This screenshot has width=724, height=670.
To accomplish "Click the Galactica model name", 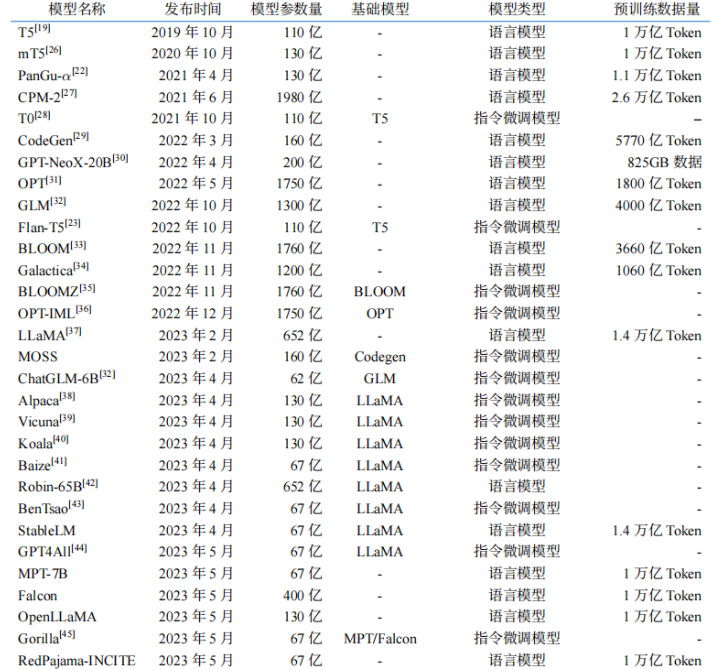I will click(53, 270).
